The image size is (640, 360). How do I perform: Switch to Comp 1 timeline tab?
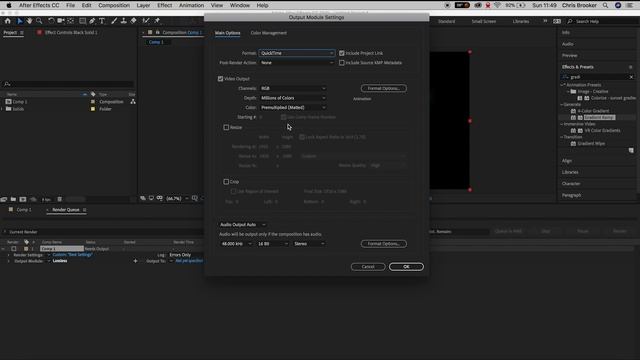[x=24, y=210]
